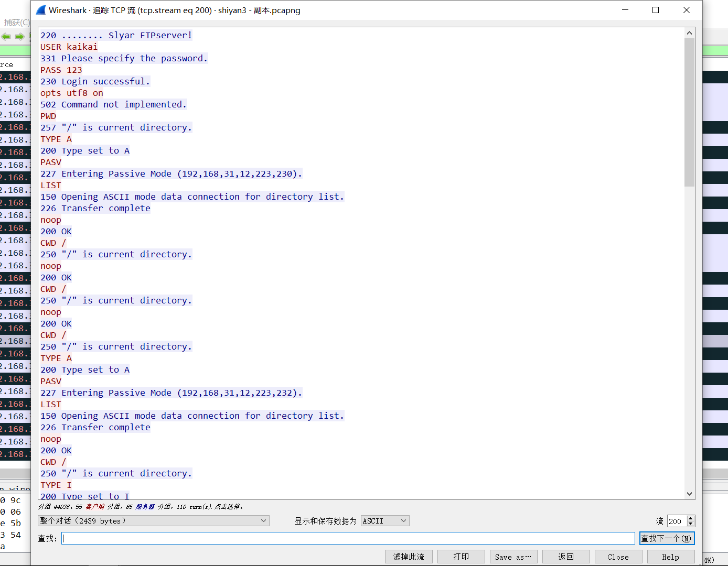
Task: Click the Save as… button
Action: click(513, 557)
